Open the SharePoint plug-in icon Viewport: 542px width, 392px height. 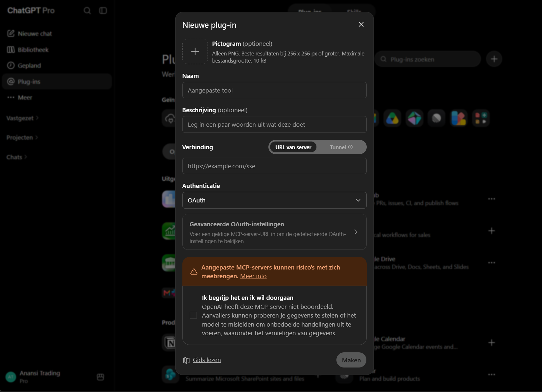click(170, 375)
